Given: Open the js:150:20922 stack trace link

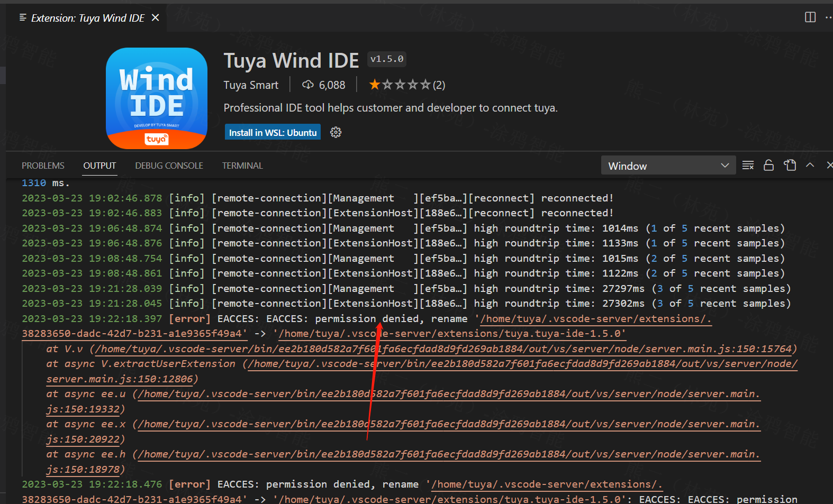Looking at the screenshot, I should coord(83,439).
